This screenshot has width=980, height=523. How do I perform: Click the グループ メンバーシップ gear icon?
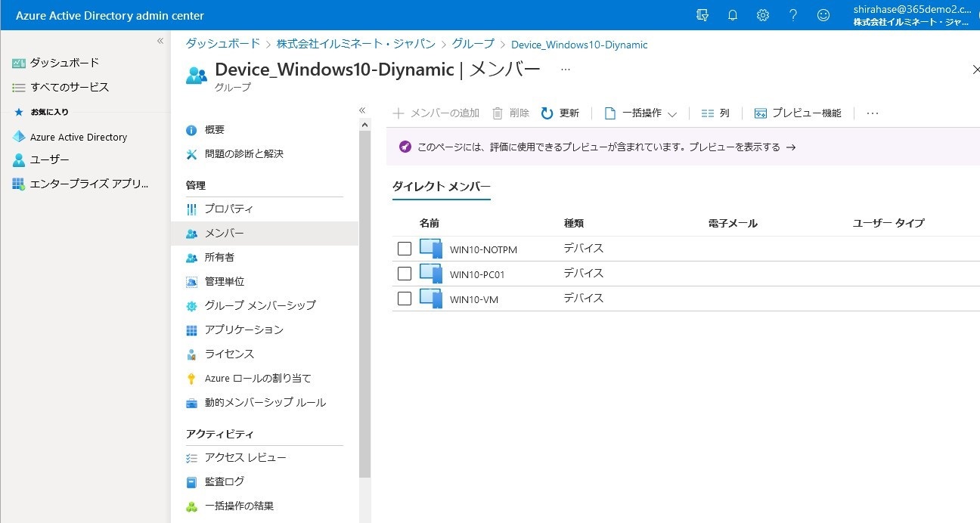point(191,306)
